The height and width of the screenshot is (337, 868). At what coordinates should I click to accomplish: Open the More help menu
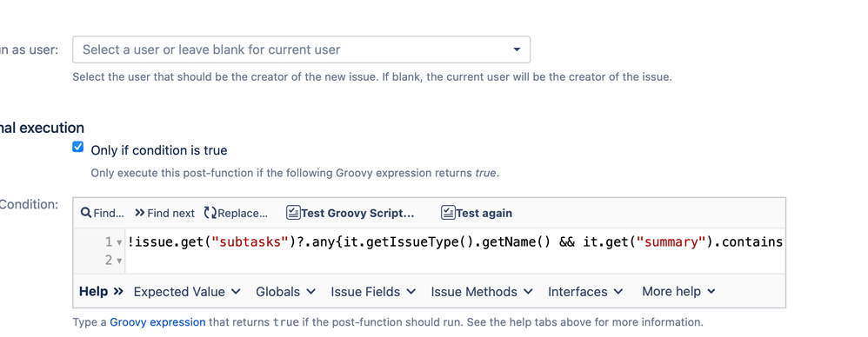pyautogui.click(x=678, y=291)
